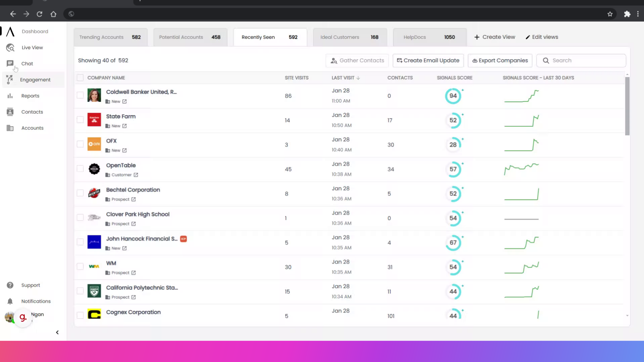The image size is (644, 362).
Task: Open State Farm external link icon
Action: point(124,126)
